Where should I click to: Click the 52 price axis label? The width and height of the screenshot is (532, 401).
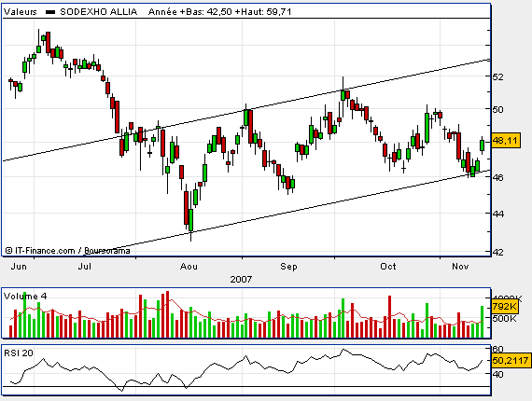tap(497, 77)
